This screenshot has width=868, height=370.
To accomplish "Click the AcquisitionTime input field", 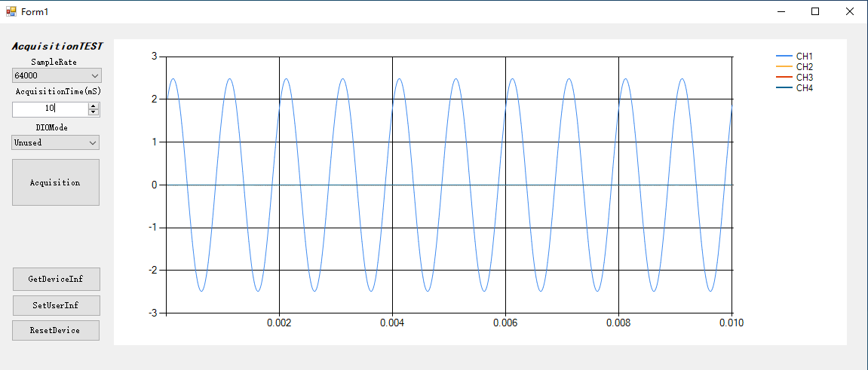I will [x=50, y=109].
